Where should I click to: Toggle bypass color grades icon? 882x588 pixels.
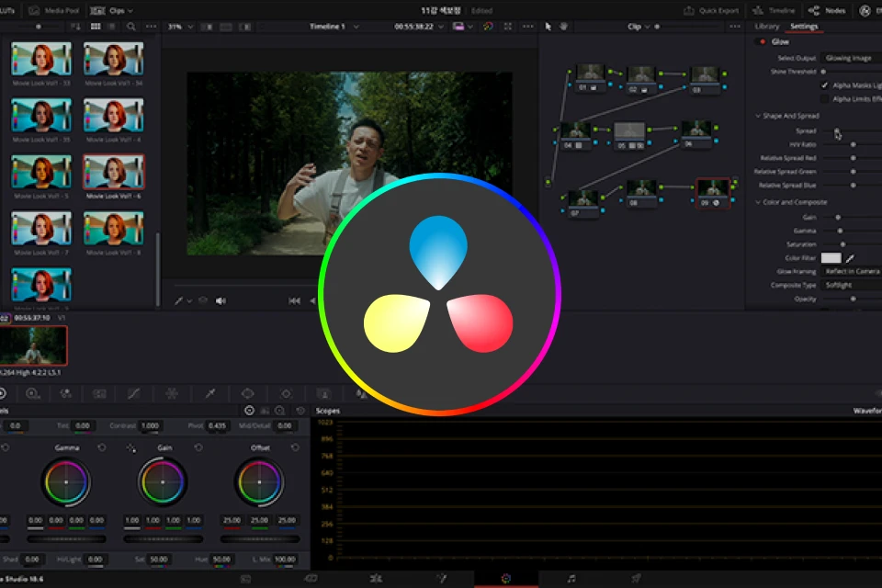488,27
